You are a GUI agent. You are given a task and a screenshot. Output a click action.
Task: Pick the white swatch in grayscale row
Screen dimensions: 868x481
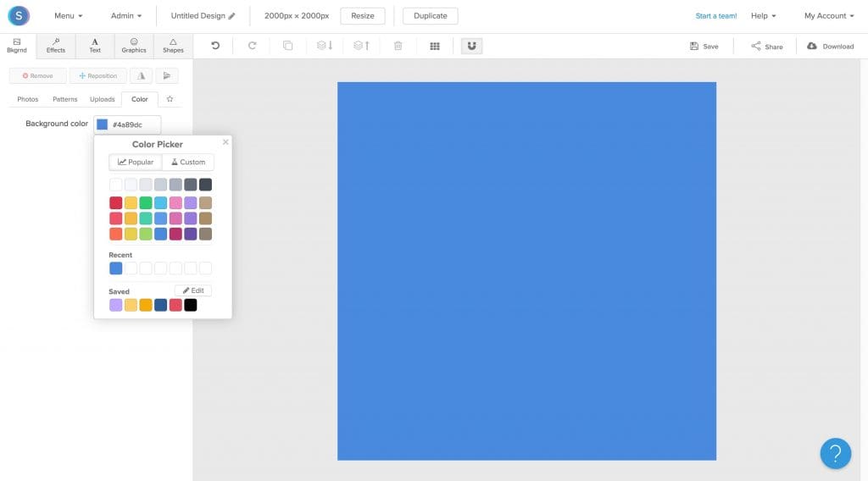115,185
